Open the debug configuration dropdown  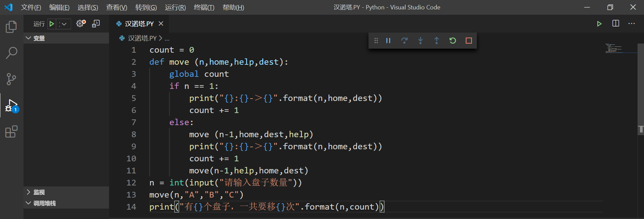[x=64, y=24]
